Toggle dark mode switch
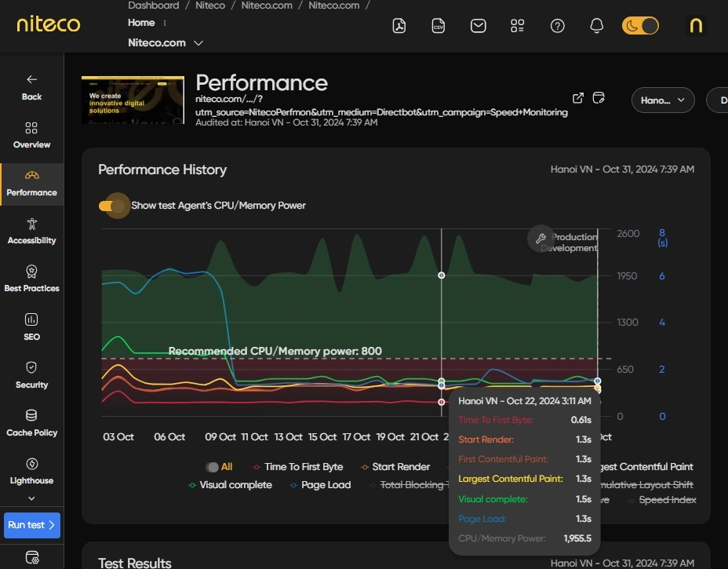 coord(640,26)
